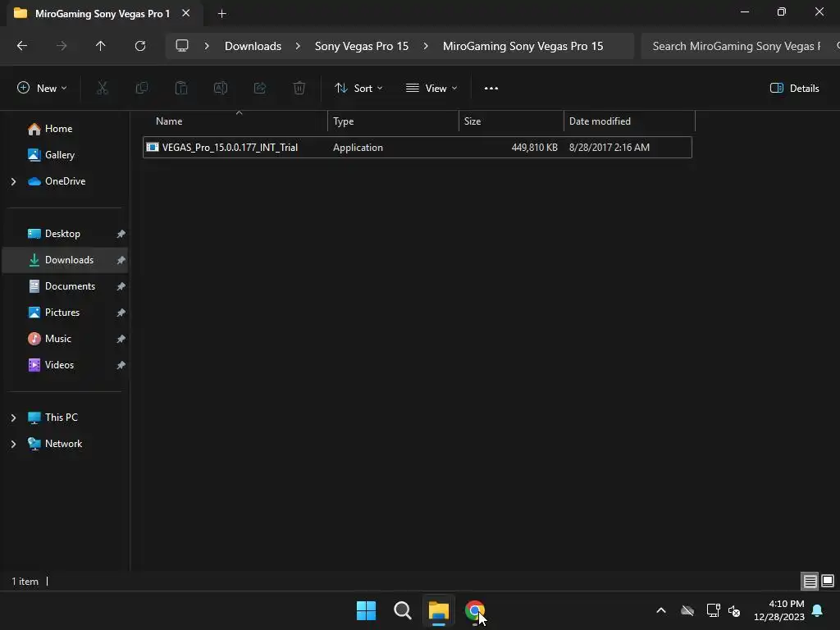The height and width of the screenshot is (630, 840).
Task: Open Home in the navigation pane
Action: pos(58,129)
